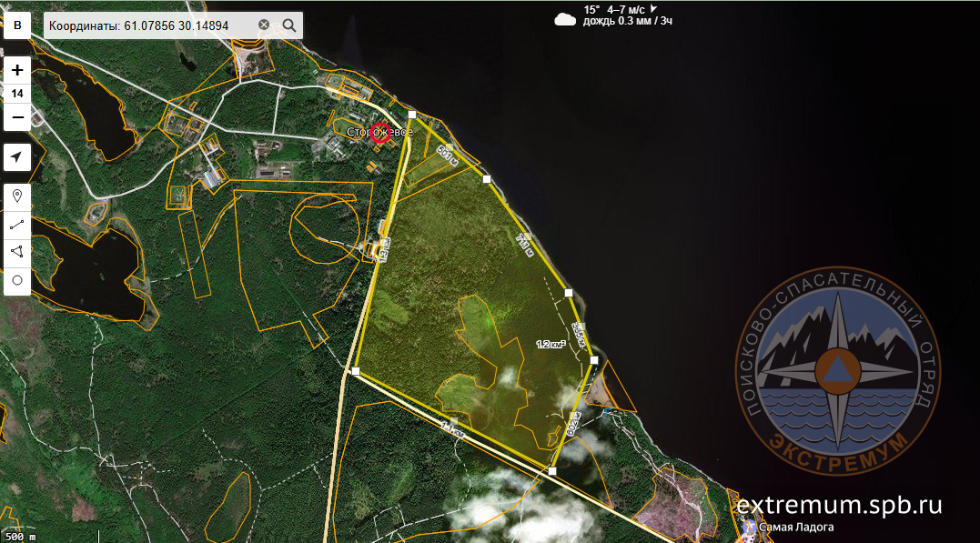Click into the coordinates search input
This screenshot has height=543, width=980.
pos(146,25)
